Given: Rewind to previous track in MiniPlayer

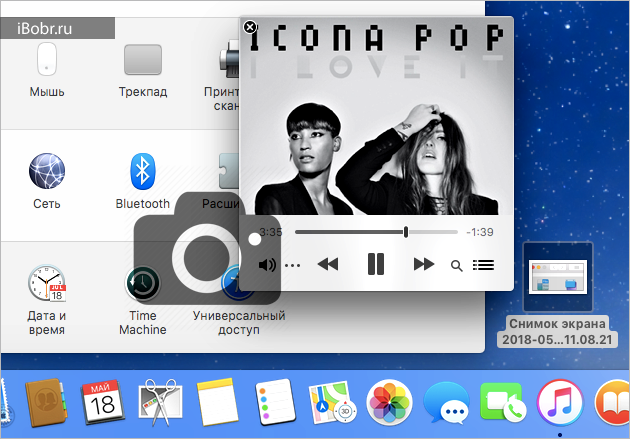Looking at the screenshot, I should click(328, 264).
